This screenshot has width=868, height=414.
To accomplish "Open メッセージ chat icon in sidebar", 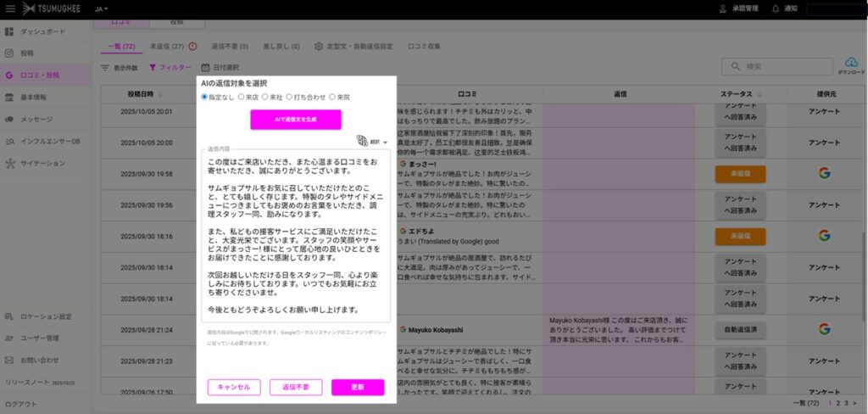I will [x=9, y=119].
